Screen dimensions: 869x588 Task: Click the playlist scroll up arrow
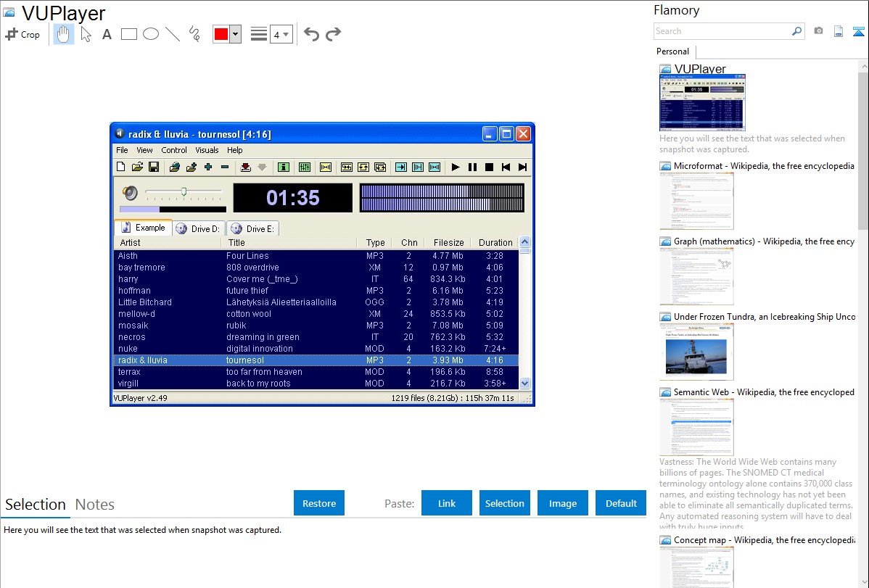525,242
